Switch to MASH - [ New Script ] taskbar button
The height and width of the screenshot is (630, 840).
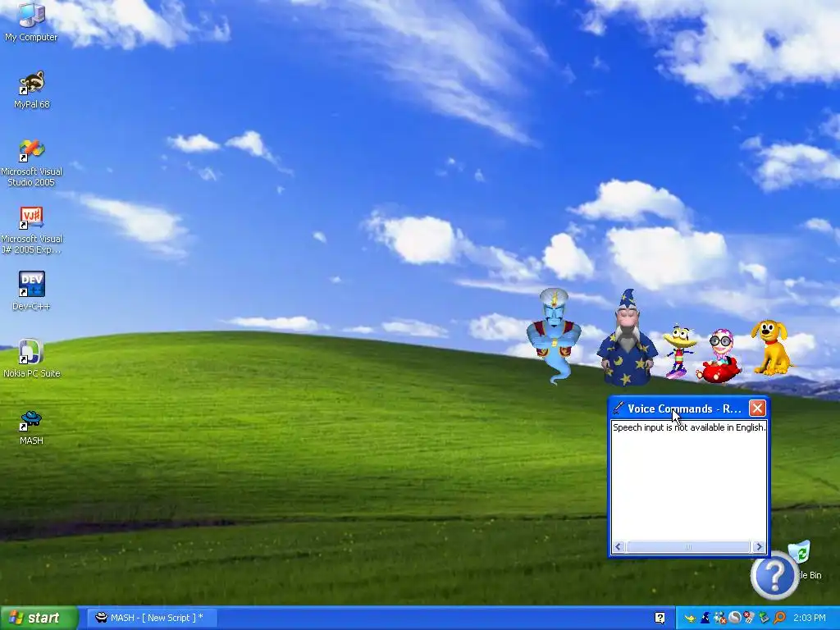[151, 618]
